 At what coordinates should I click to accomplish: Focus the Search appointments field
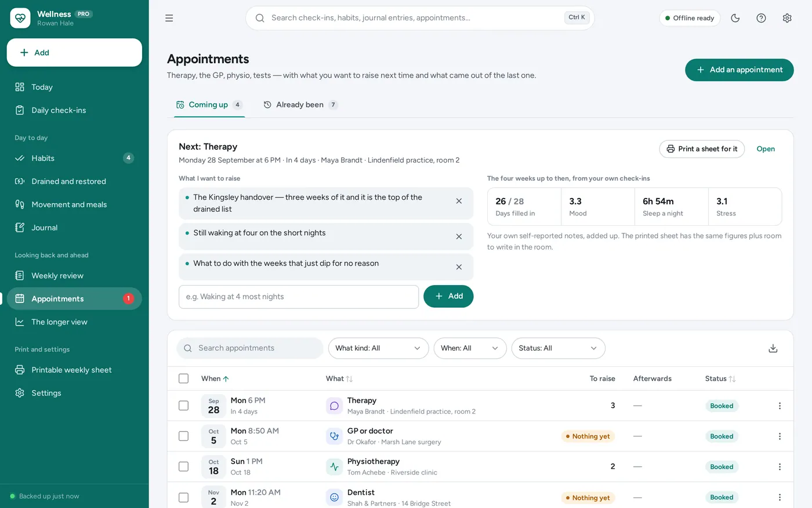(x=250, y=348)
